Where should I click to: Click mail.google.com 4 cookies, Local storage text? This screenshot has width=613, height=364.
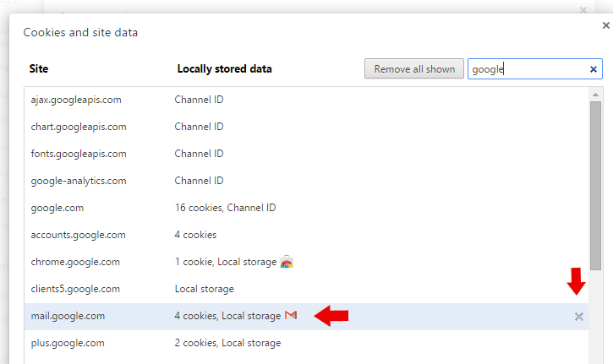tap(227, 316)
